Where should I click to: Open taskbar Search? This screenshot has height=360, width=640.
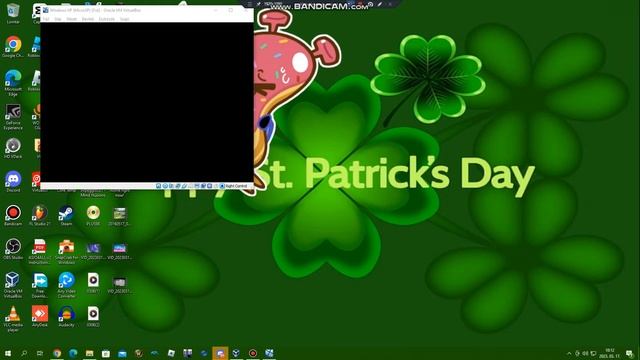point(24,353)
